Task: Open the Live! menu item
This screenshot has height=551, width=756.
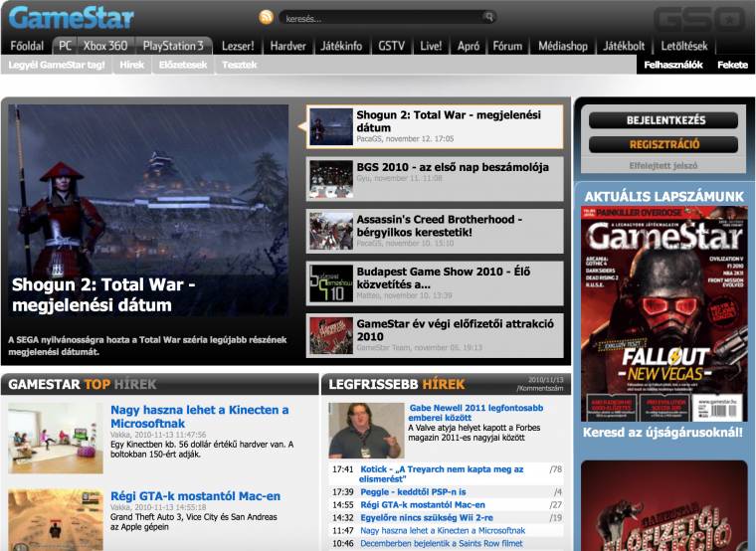Action: click(x=431, y=46)
